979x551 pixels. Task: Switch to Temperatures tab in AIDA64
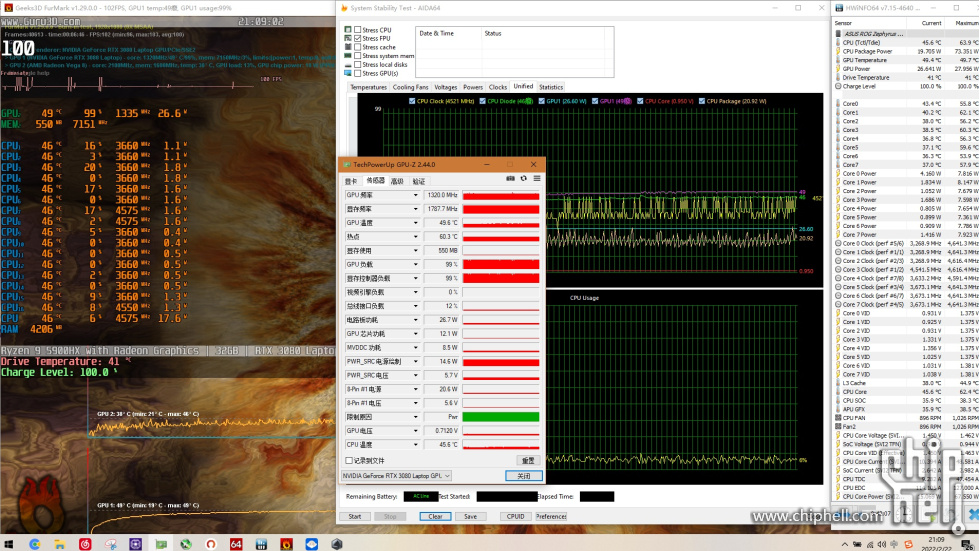(368, 87)
